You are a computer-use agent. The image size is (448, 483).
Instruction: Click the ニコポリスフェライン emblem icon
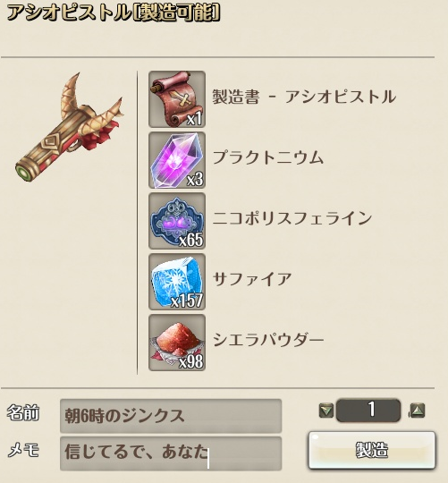click(x=177, y=221)
